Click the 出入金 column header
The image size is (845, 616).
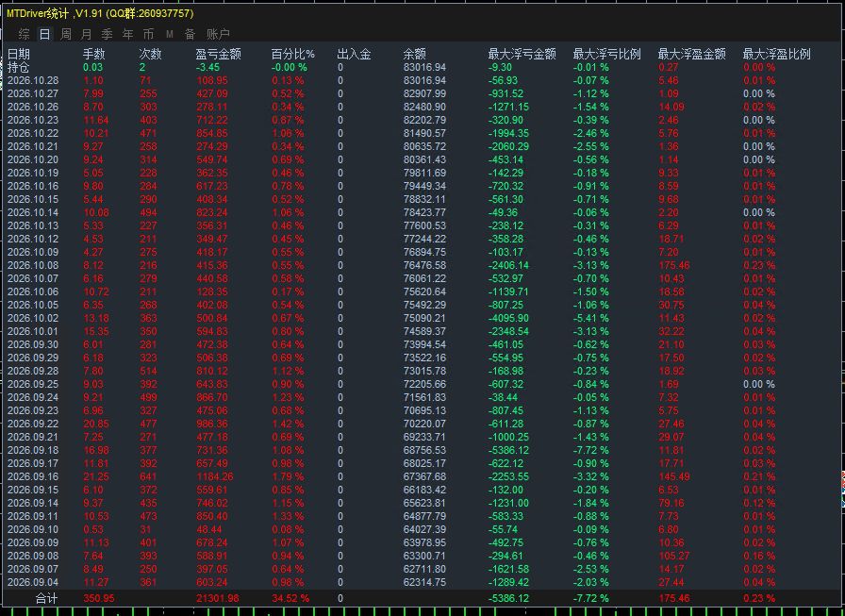point(354,54)
